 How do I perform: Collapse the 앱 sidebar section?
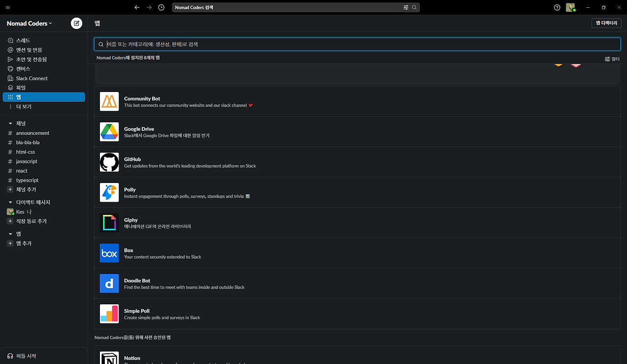(x=10, y=234)
